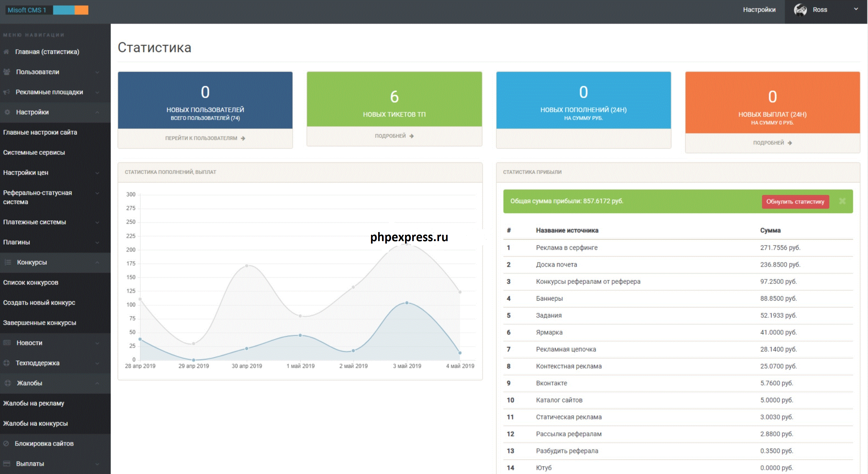Click Сумма column header
This screenshot has width=868, height=474.
[770, 230]
